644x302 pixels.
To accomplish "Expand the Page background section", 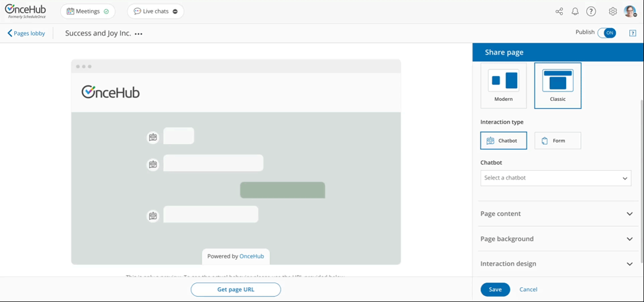I will tap(557, 239).
